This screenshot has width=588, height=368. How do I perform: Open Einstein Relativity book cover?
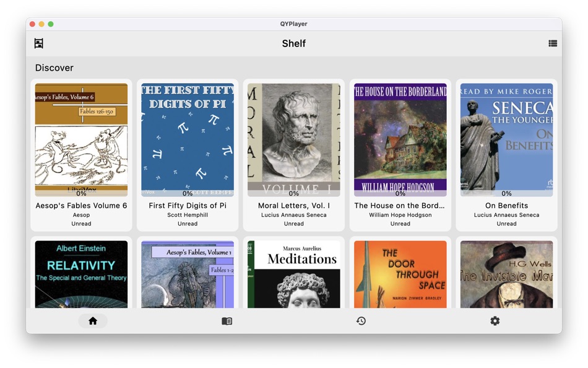point(81,274)
